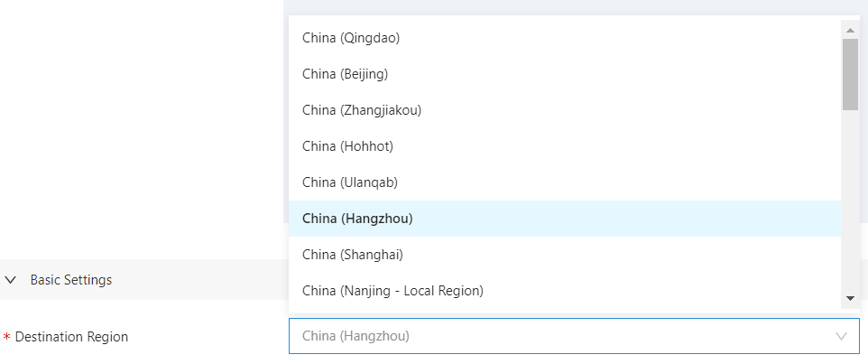
Task: Click the region list scrollbar thumb
Action: click(850, 74)
